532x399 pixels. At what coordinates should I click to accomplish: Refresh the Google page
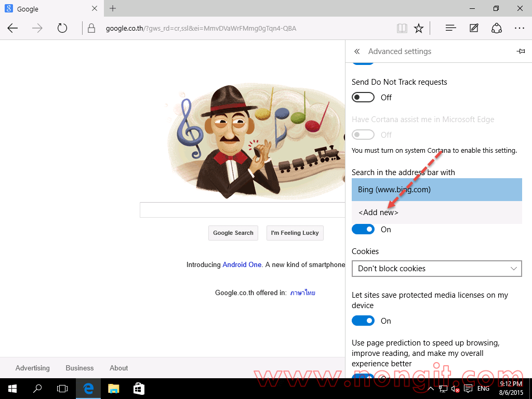(62, 28)
